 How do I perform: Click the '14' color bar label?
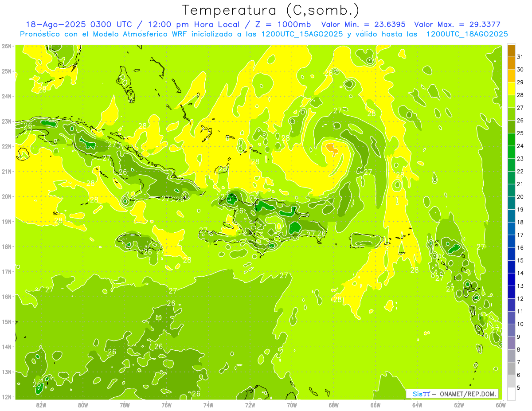[x=520, y=273]
